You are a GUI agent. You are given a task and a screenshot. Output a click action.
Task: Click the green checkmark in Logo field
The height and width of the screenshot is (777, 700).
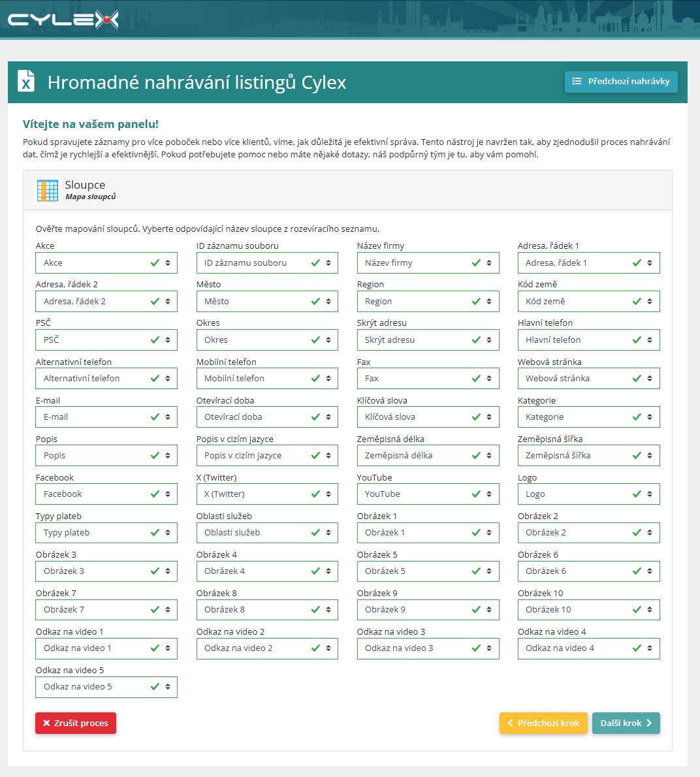click(637, 494)
